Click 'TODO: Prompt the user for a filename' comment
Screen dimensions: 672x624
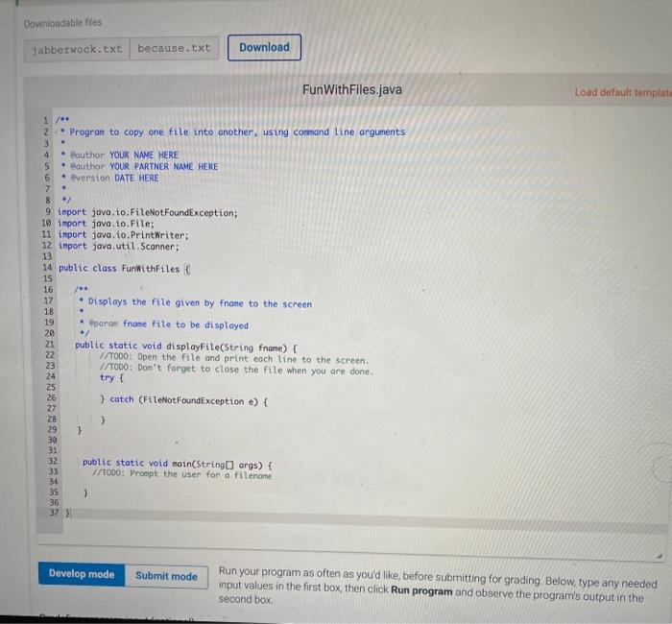[182, 474]
